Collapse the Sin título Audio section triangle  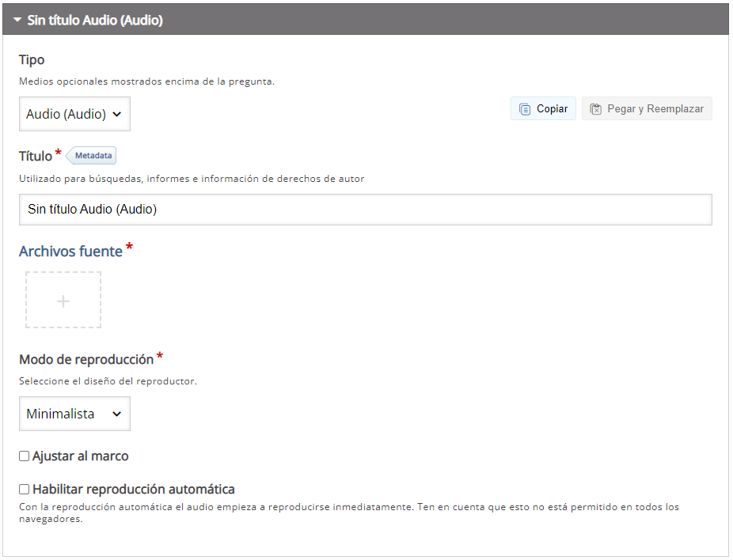coord(17,21)
